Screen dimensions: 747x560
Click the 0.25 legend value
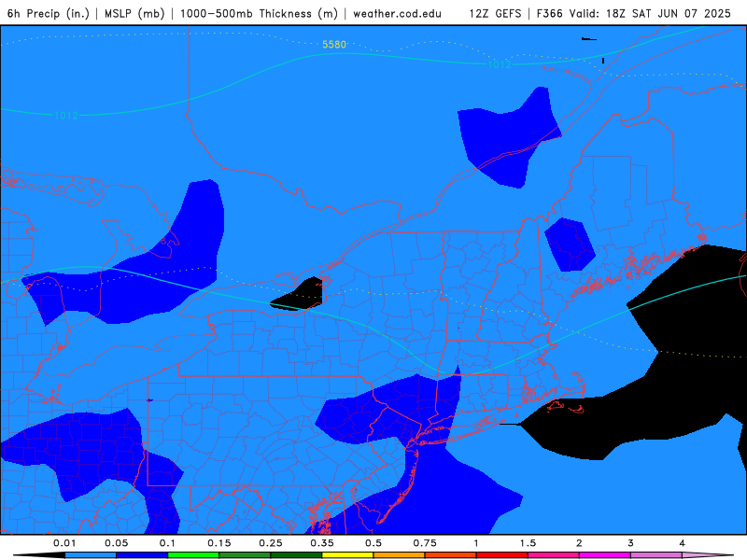271,543
